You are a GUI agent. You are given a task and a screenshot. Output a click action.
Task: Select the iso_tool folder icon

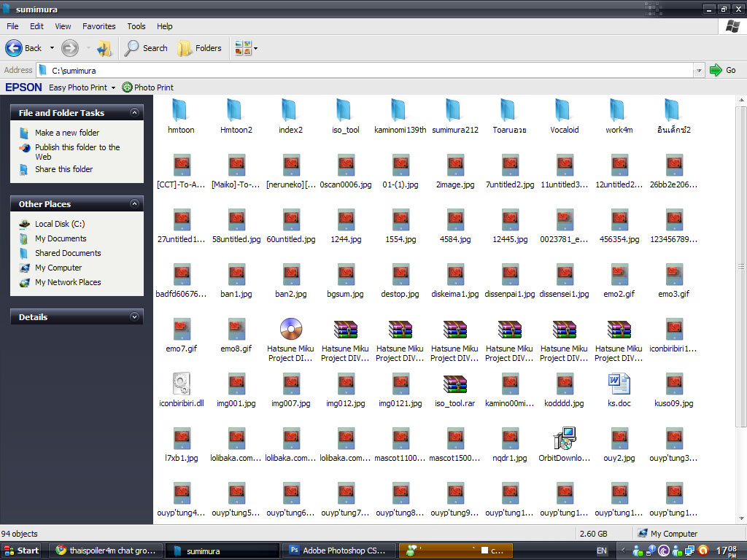(x=345, y=110)
